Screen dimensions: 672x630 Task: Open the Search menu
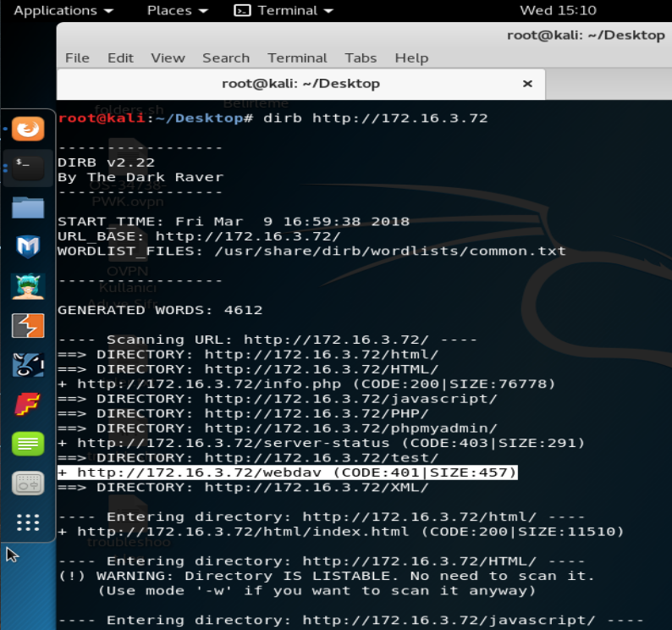click(226, 58)
